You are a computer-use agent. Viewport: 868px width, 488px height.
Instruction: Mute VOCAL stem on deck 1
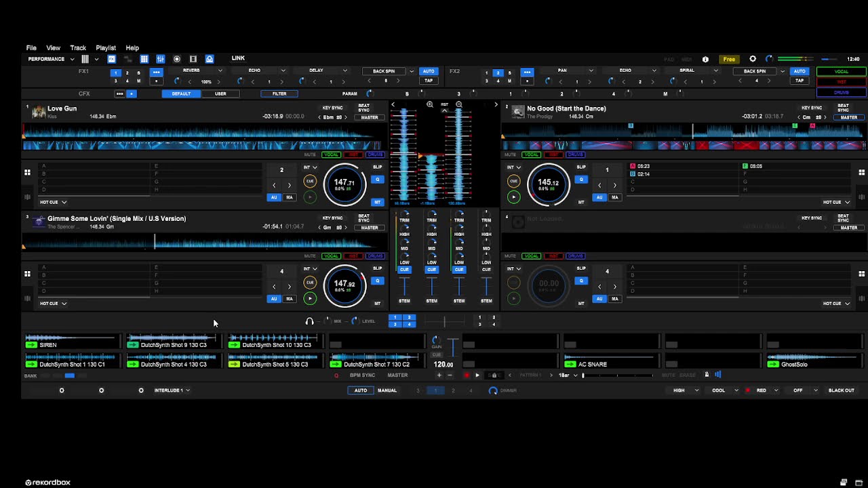click(331, 155)
